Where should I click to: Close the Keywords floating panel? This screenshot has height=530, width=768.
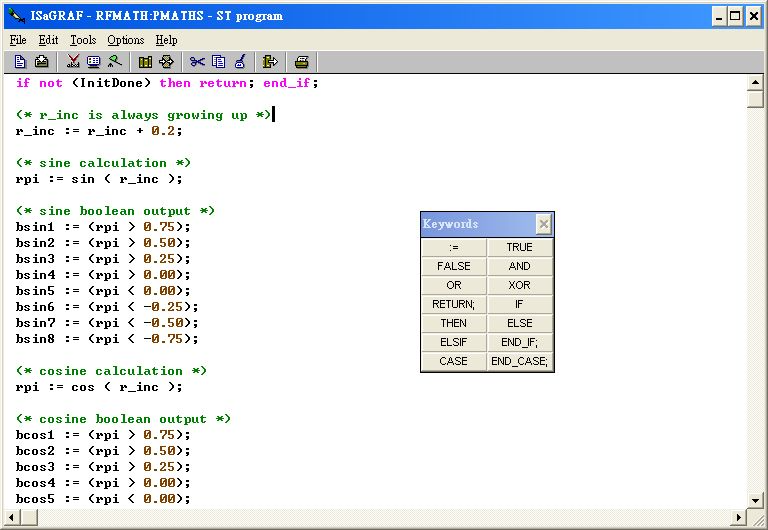[x=543, y=224]
